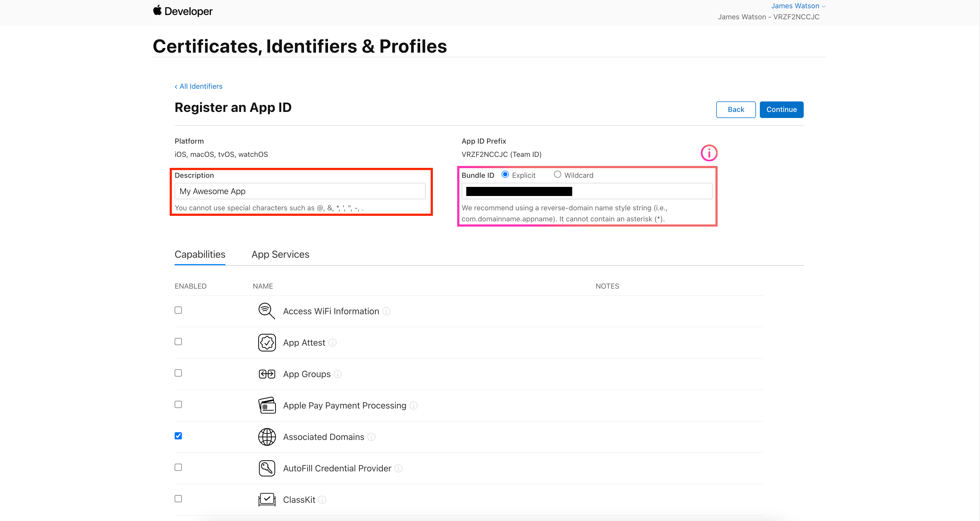
Task: Uncheck Associated Domains capability
Action: point(178,436)
